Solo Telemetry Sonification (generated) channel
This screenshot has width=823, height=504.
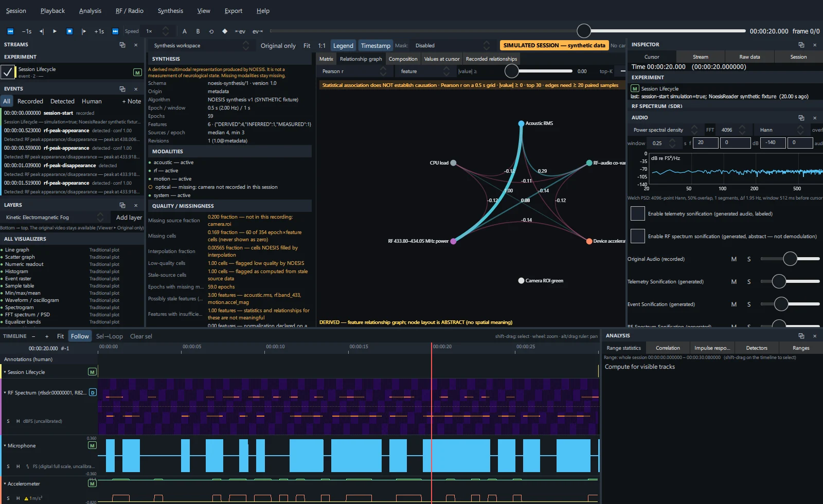click(x=749, y=282)
